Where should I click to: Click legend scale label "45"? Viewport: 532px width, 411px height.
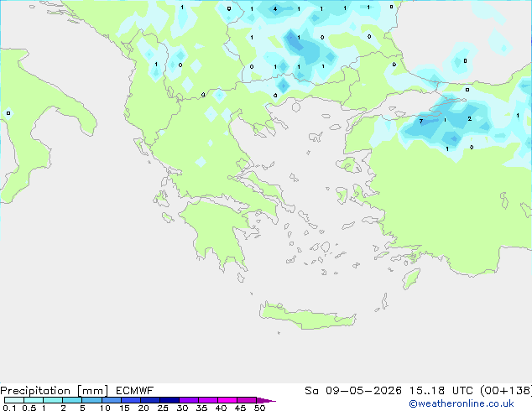point(240,408)
